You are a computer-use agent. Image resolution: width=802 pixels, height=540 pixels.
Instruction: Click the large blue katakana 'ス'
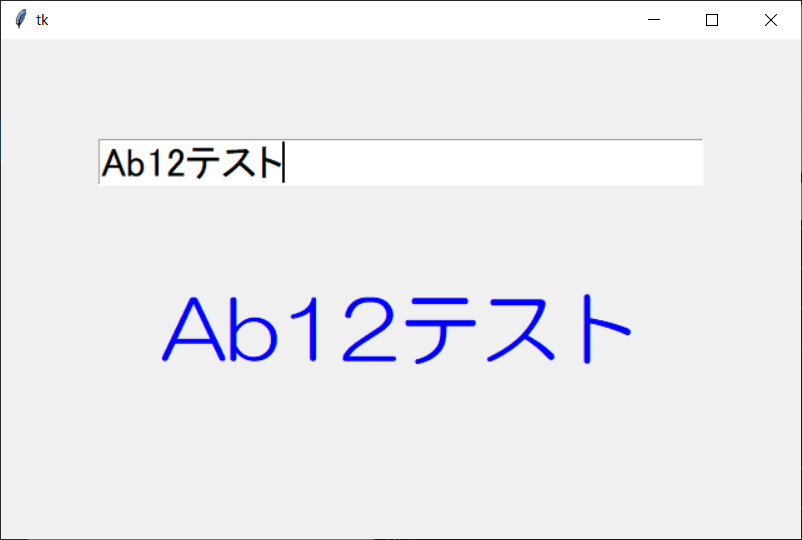coord(520,330)
